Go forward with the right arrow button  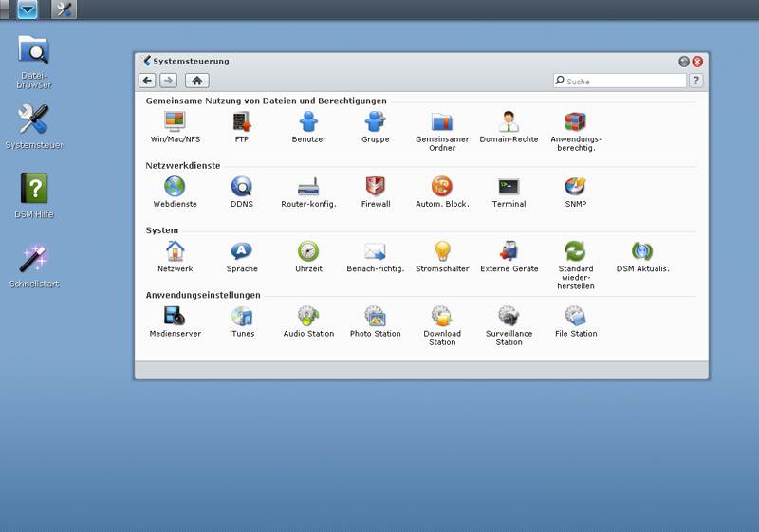[x=169, y=81]
